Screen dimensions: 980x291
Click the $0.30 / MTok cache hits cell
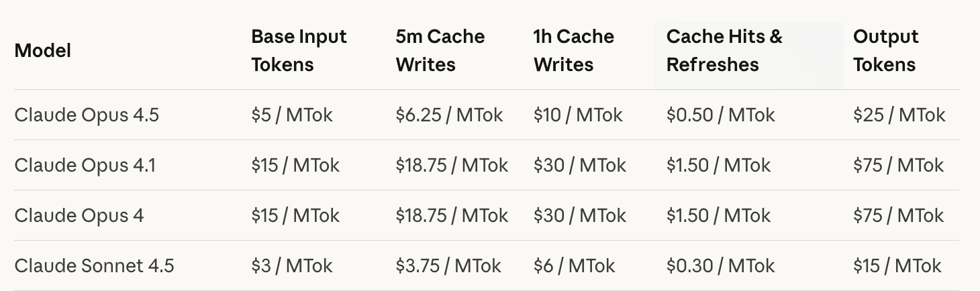click(x=720, y=266)
